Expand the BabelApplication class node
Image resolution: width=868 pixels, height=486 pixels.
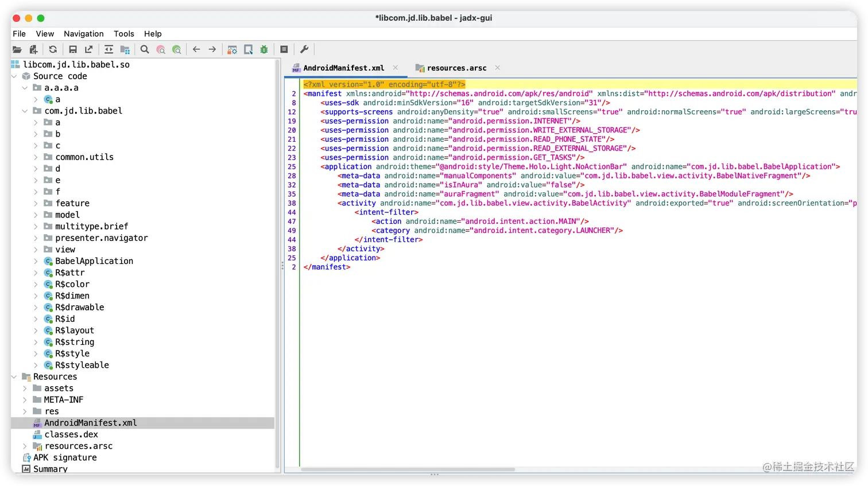(36, 261)
